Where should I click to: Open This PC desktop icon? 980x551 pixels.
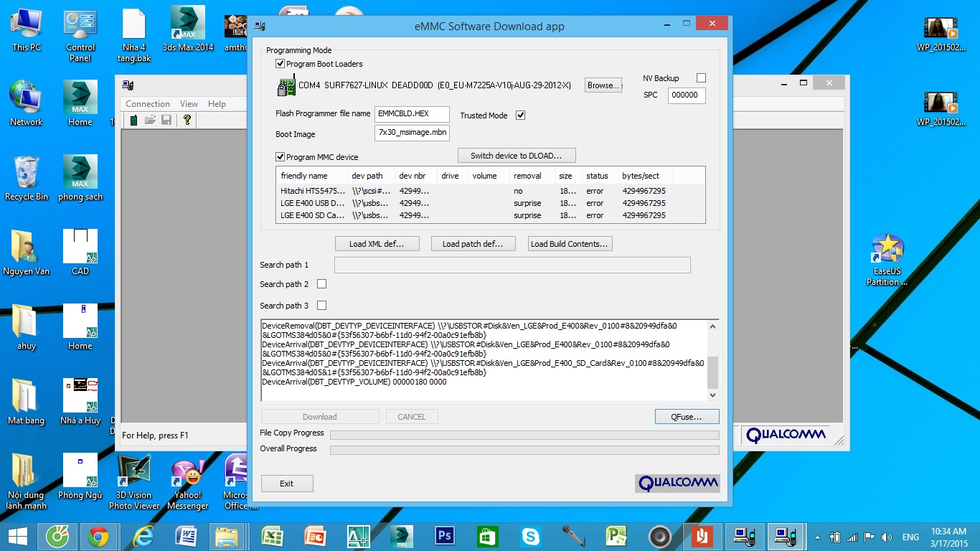(27, 31)
